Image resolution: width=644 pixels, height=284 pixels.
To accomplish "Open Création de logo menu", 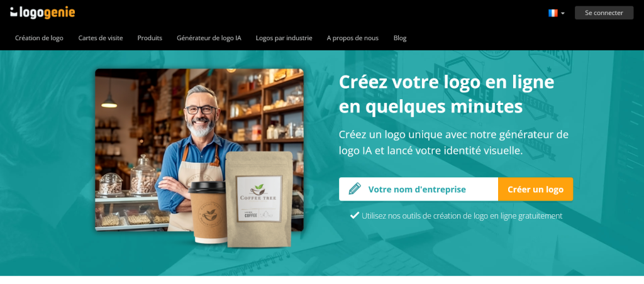I will (39, 38).
